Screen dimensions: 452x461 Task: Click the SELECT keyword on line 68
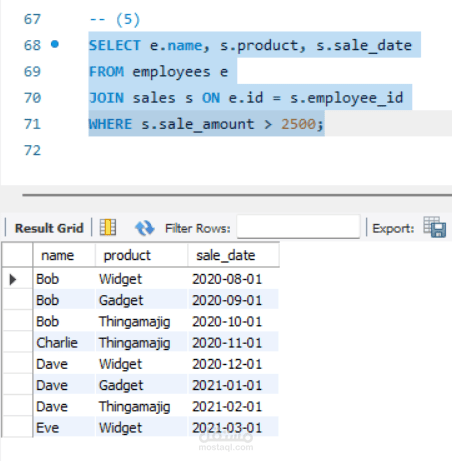tap(115, 45)
